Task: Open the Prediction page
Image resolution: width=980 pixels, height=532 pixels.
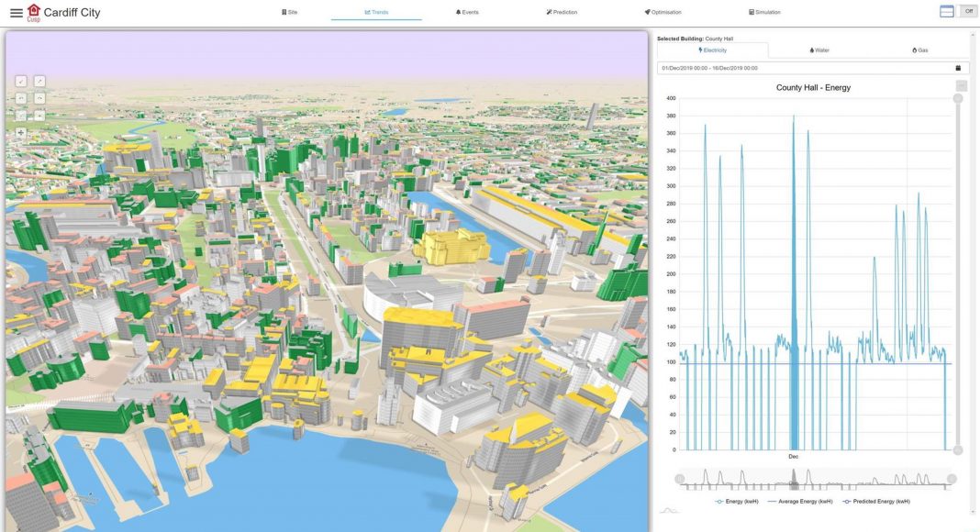Action: pyautogui.click(x=562, y=13)
